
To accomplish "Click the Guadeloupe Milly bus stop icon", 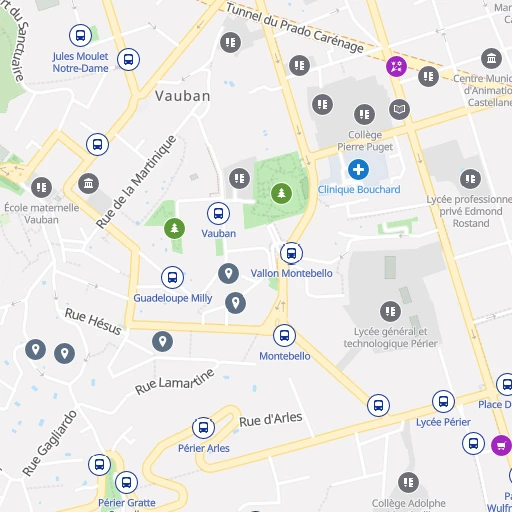I will pos(172,277).
